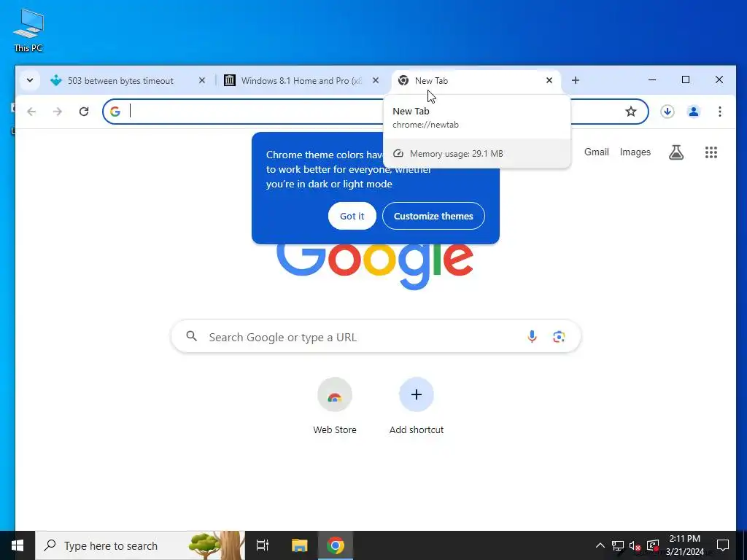Search by image with Google Lens icon
747x560 pixels.
(559, 337)
